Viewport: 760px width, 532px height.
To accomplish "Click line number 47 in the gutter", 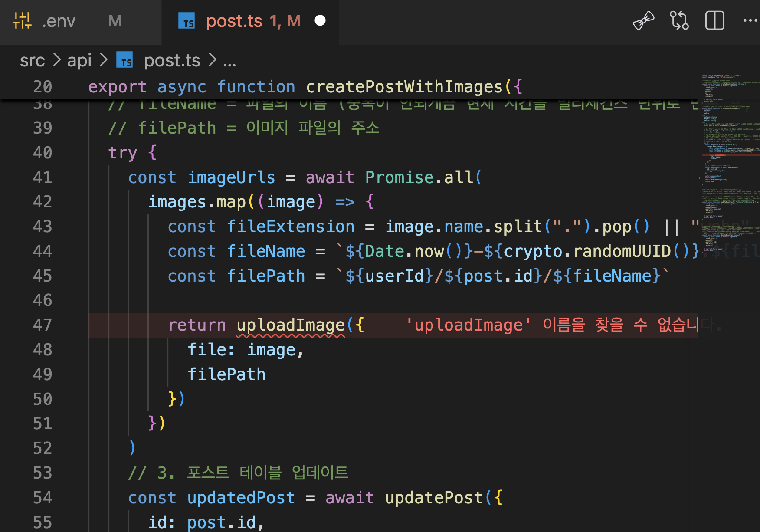I will 43,325.
